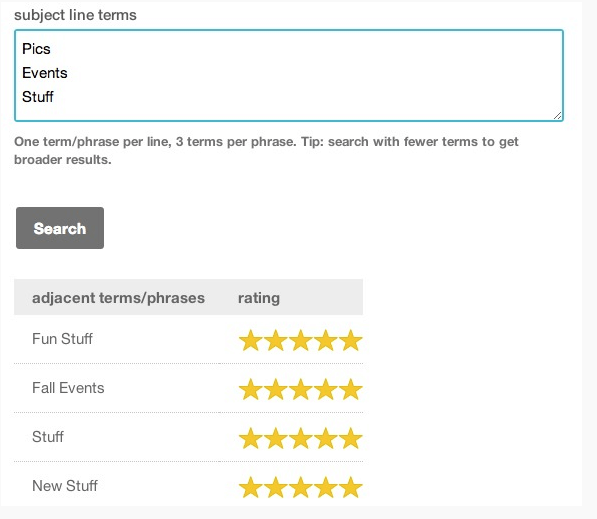
Task: Click the textarea resize handle corner
Action: 558,116
